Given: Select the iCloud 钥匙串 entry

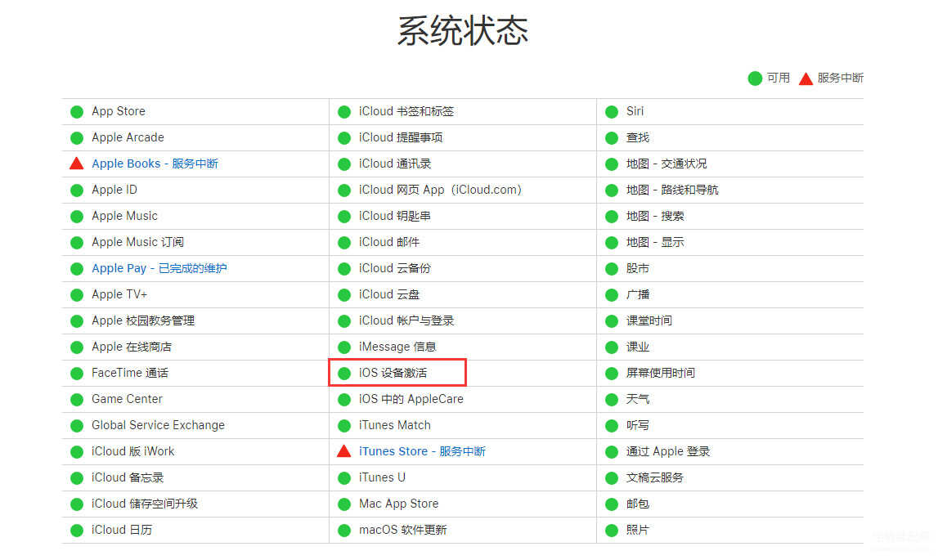Looking at the screenshot, I should [395, 216].
